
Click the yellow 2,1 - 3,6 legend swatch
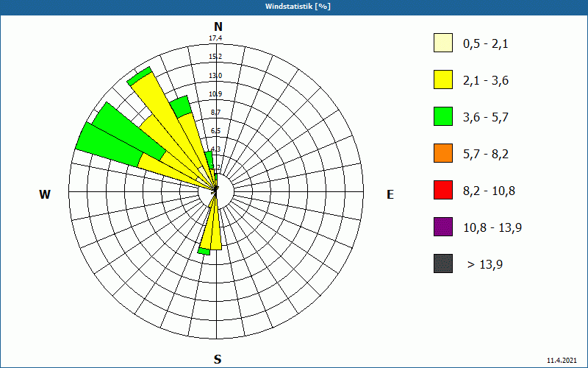coord(443,79)
